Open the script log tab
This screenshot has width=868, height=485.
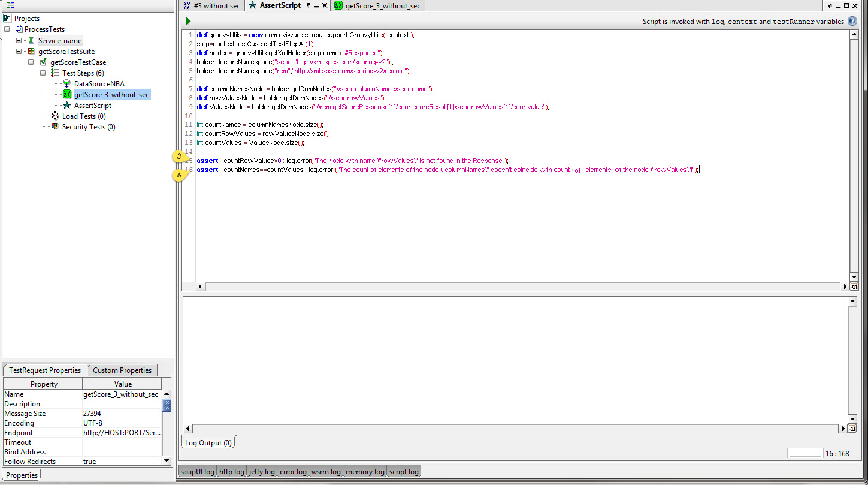pyautogui.click(x=403, y=471)
